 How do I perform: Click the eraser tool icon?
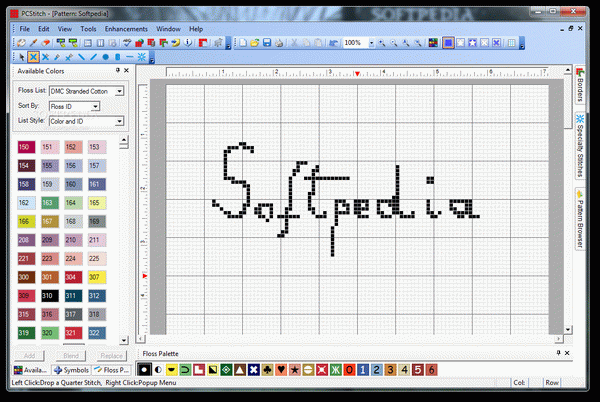click(46, 43)
